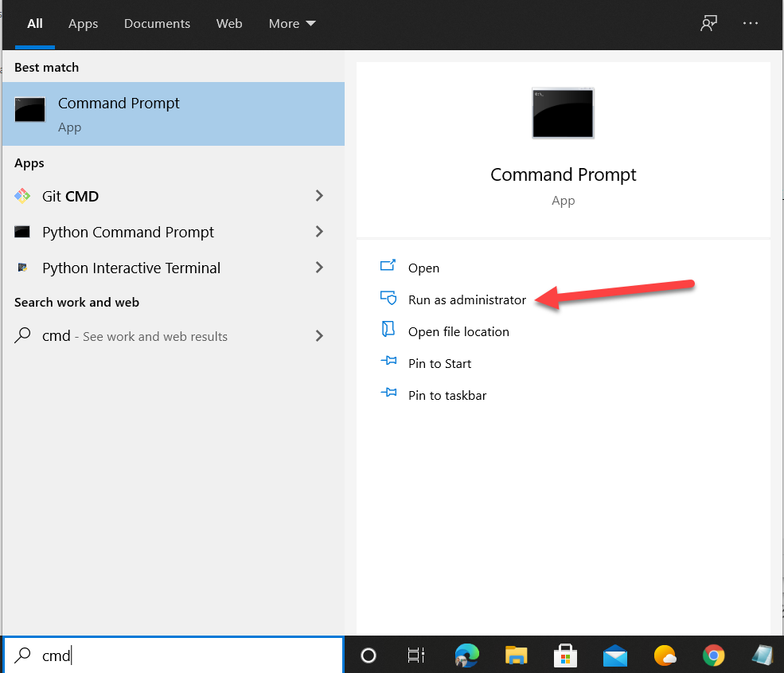This screenshot has width=784, height=673.
Task: Launch Google Chrome from taskbar
Action: [713, 655]
